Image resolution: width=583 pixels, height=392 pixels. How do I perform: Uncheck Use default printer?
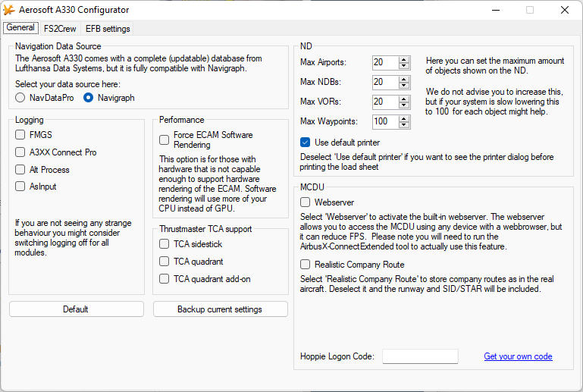click(305, 143)
